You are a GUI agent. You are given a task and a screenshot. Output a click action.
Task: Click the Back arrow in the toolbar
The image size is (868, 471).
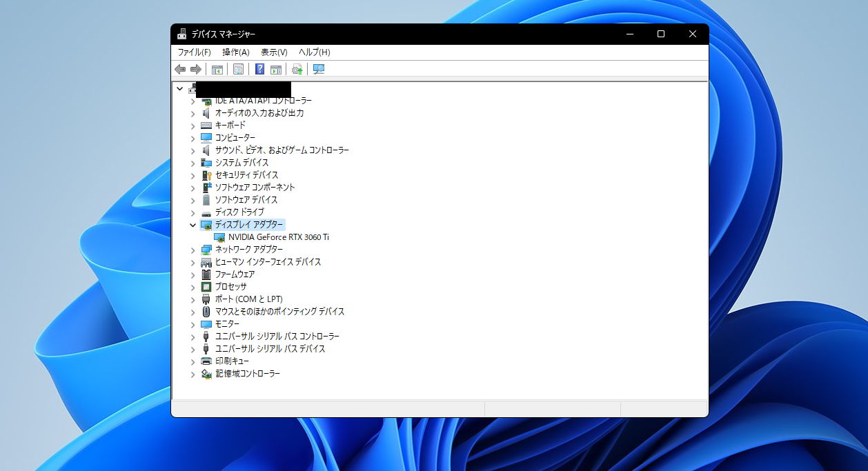click(180, 69)
